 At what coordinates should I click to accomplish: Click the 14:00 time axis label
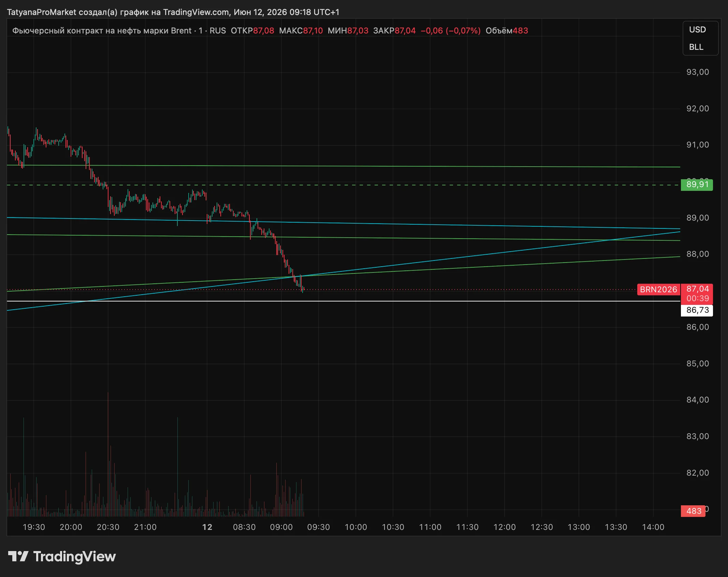[x=653, y=527]
